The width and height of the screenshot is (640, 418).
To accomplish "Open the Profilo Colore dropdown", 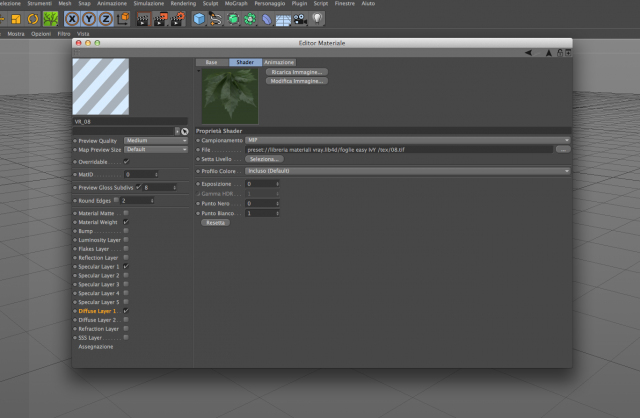I will pos(407,171).
